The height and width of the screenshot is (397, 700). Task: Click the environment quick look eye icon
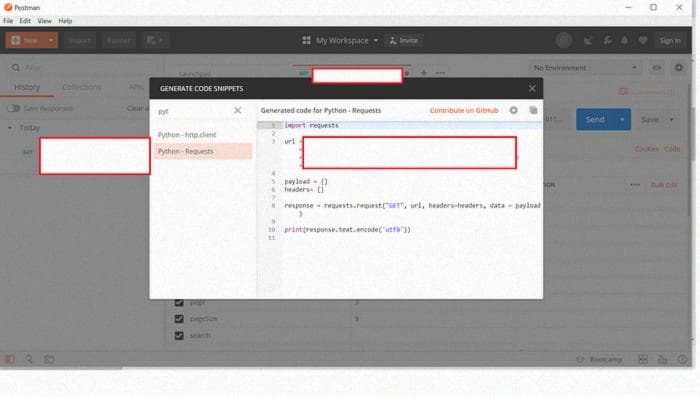pyautogui.click(x=656, y=68)
